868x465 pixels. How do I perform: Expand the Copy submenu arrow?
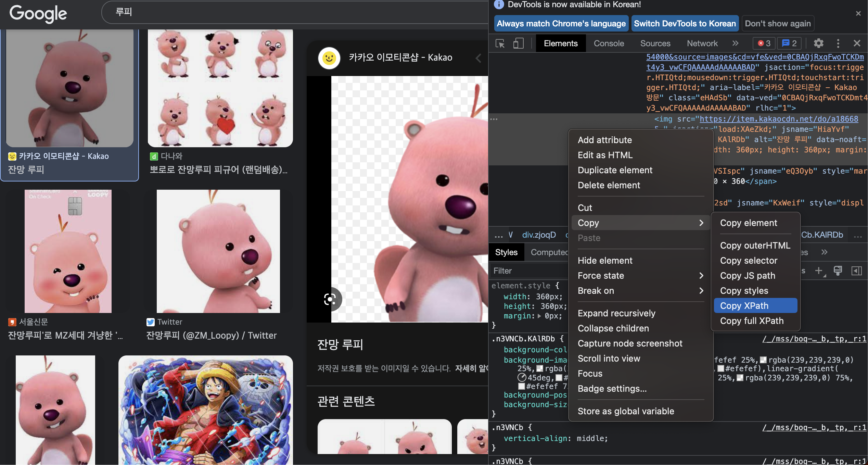coord(701,223)
